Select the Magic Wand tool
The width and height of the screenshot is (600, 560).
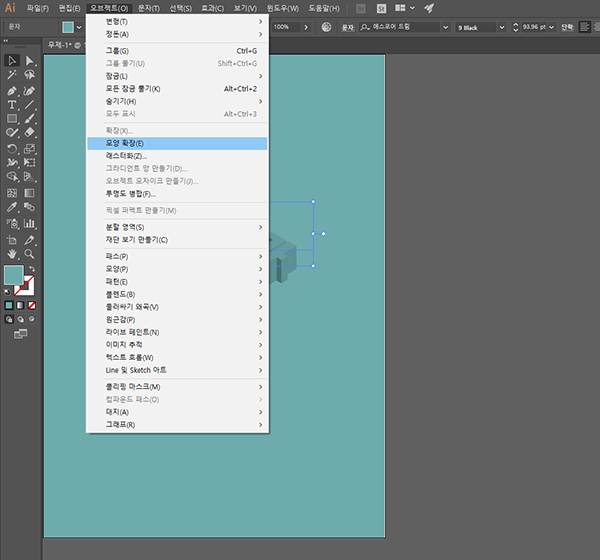pos(12,75)
